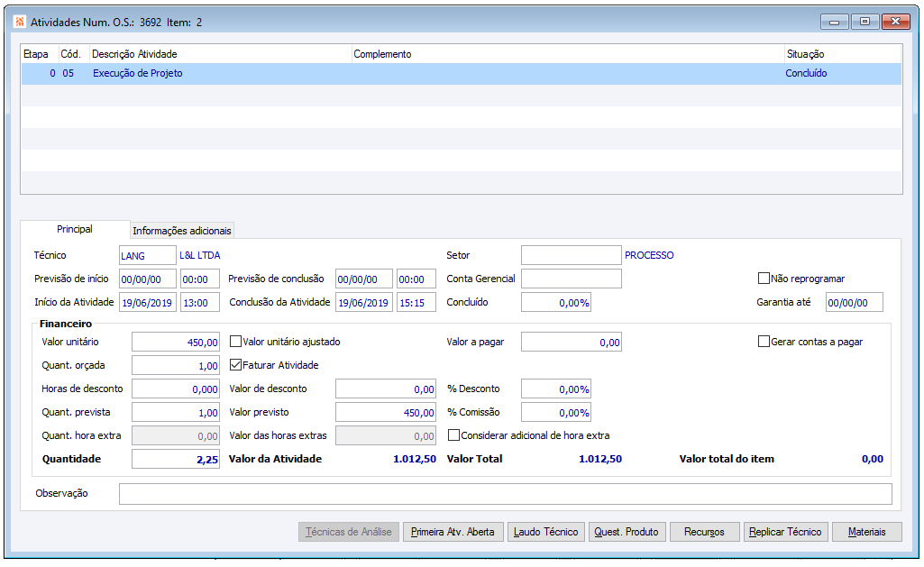Check 'Considerar adicional de hora extra'
The height and width of the screenshot is (567, 924).
point(454,435)
